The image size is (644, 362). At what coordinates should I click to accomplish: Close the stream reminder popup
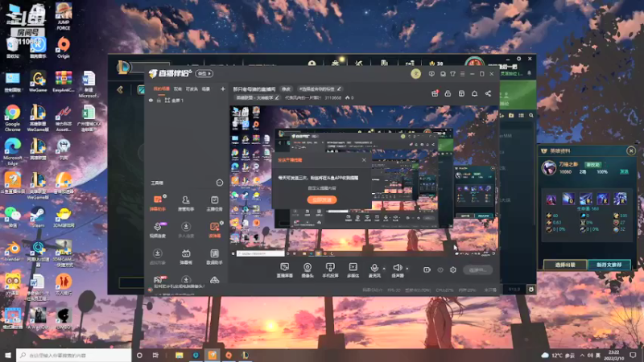point(364,160)
